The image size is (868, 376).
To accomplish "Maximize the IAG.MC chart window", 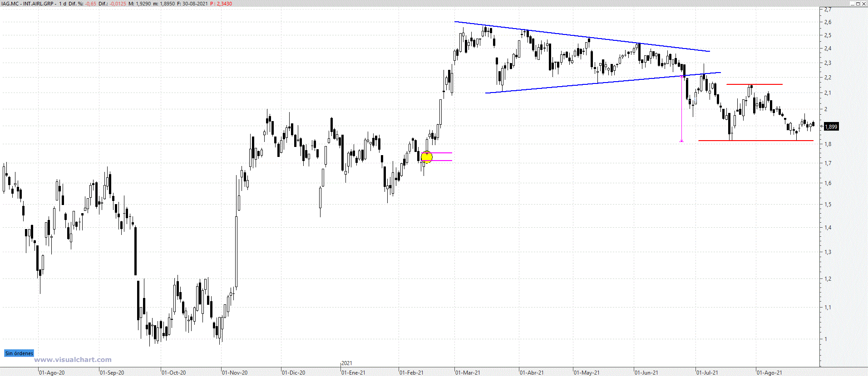I will [x=858, y=3].
